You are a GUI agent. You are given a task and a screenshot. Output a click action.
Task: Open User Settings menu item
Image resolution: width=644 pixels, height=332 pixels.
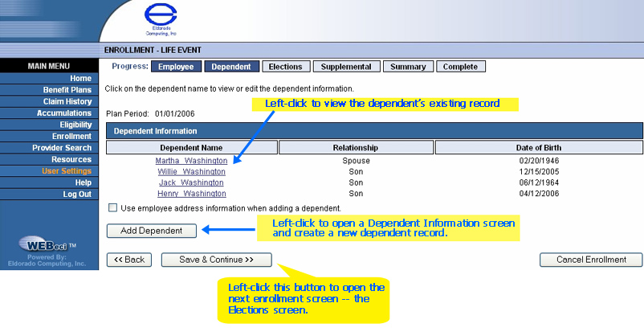67,171
